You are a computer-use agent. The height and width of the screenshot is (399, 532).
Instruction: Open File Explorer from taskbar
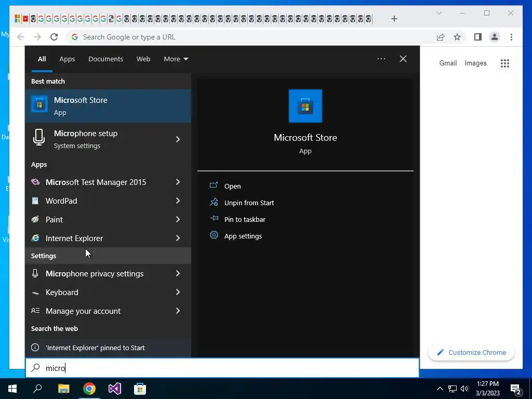63,389
